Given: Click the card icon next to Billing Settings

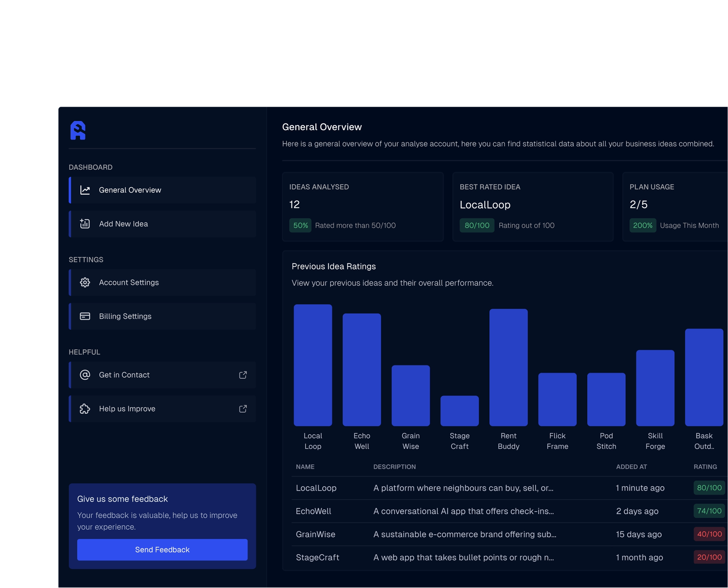Looking at the screenshot, I should click(85, 316).
